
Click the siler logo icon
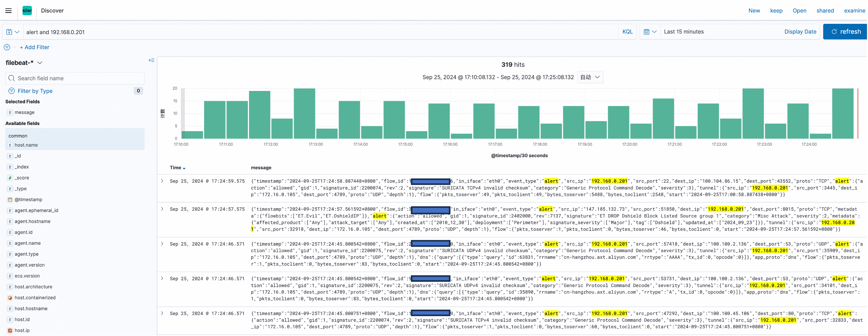(27, 11)
